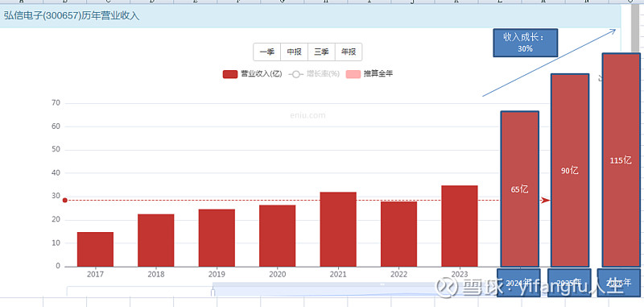Switch to the 一季 report tab
The image size is (644, 307).
(x=267, y=52)
